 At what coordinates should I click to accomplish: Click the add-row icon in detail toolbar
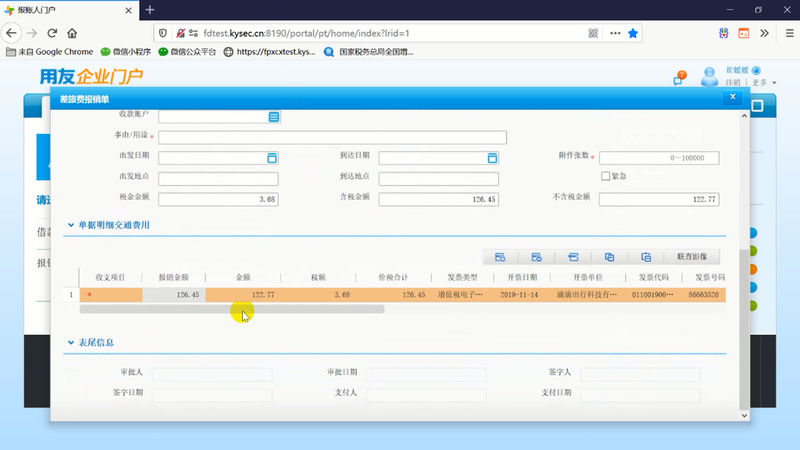click(500, 257)
